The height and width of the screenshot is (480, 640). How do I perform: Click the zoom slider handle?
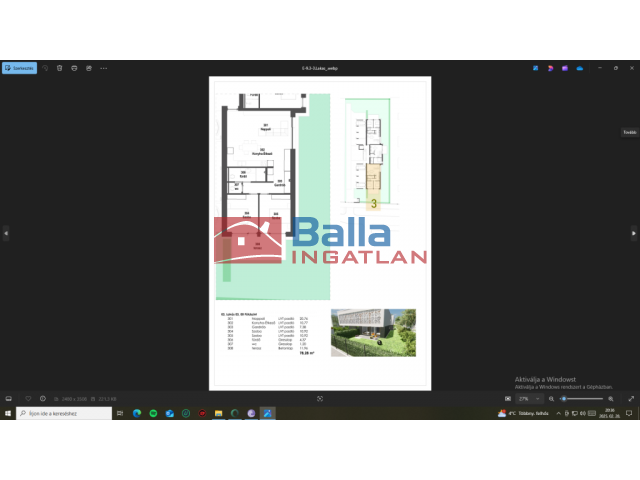564,398
